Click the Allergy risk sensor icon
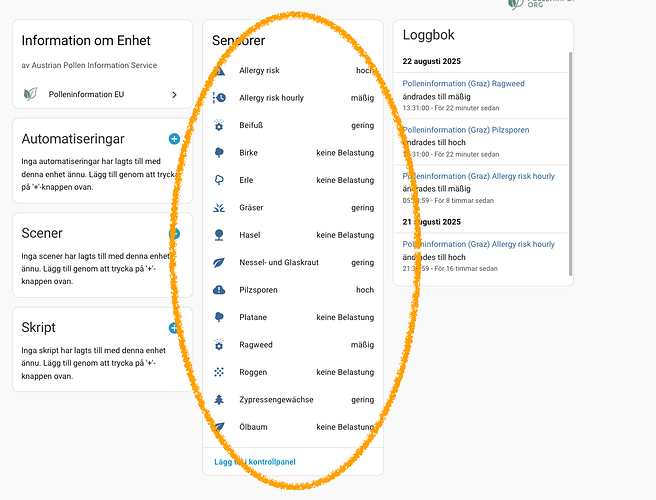The width and height of the screenshot is (656, 500). click(x=220, y=71)
